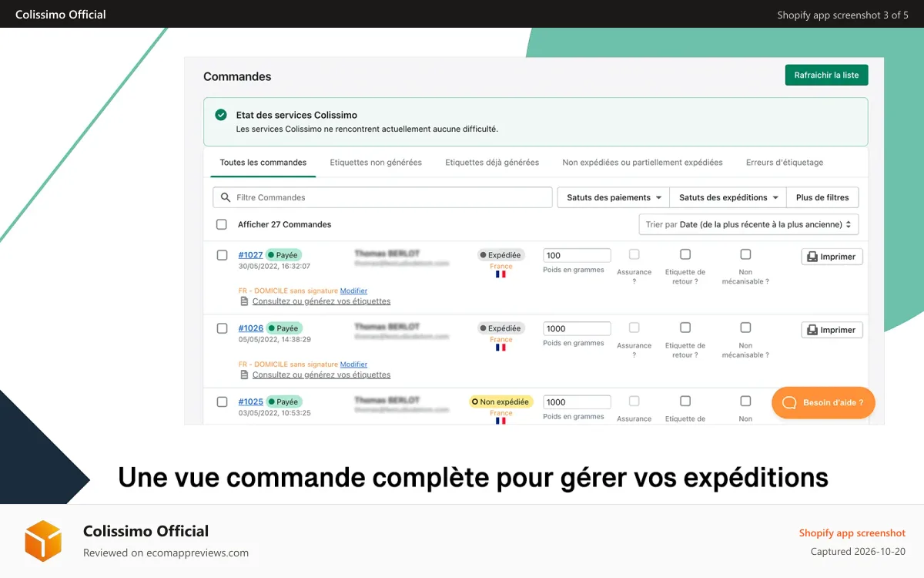Click the date 03/05/2022, 10:53:25

[x=274, y=413]
